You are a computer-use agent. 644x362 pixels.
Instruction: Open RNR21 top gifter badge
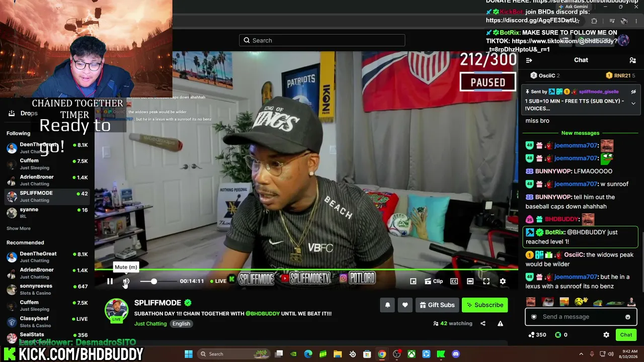pyautogui.click(x=620, y=75)
